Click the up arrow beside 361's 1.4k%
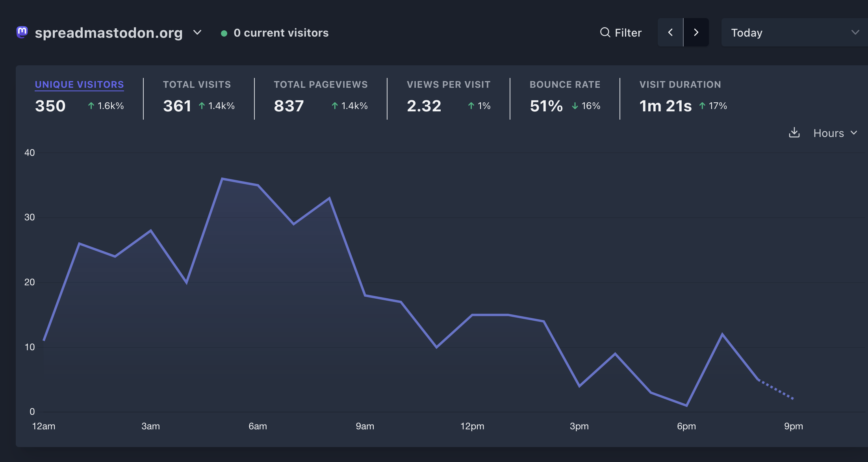This screenshot has width=868, height=462. point(202,106)
